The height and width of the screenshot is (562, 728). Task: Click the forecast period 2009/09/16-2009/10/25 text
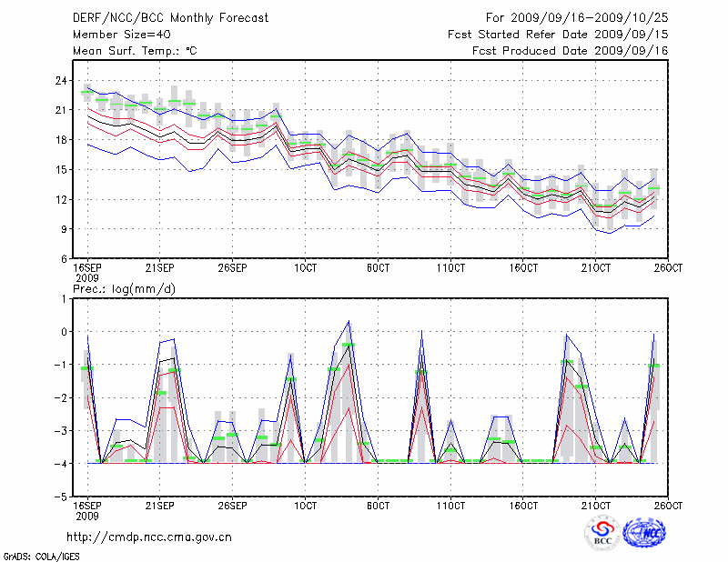[577, 17]
